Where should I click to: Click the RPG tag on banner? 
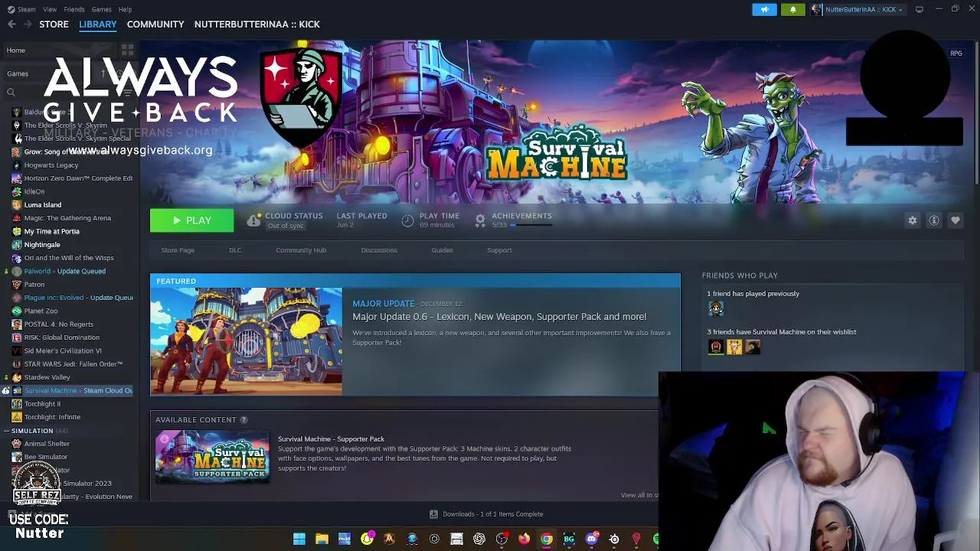(956, 54)
